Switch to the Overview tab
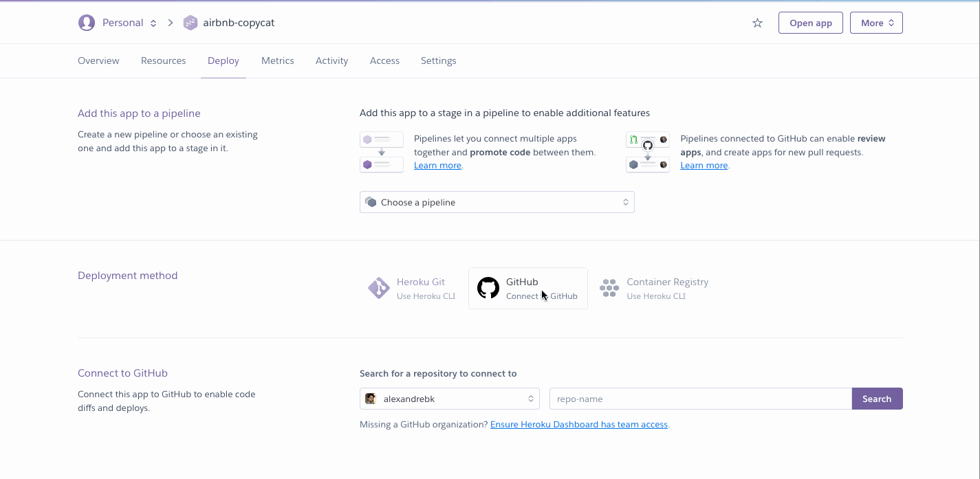 tap(98, 60)
